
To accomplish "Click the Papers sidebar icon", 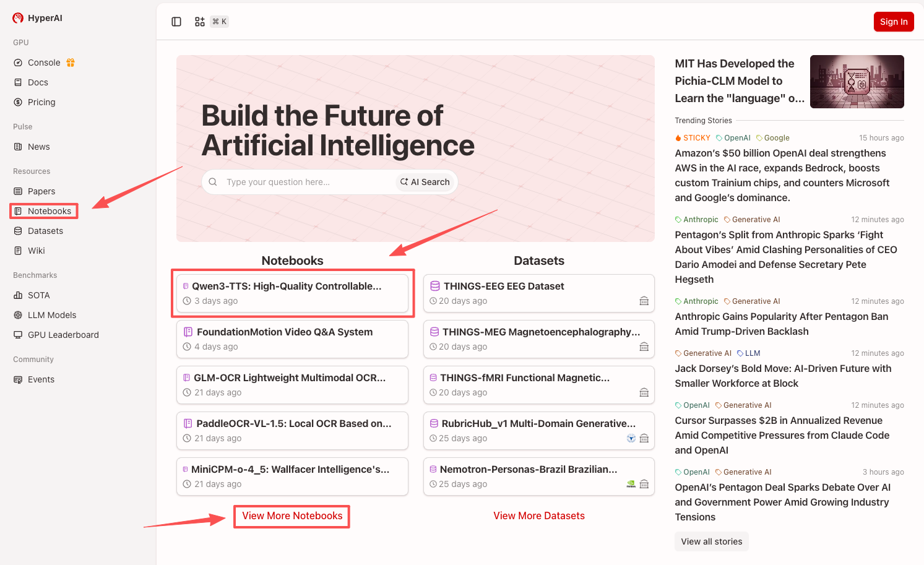I will point(18,191).
